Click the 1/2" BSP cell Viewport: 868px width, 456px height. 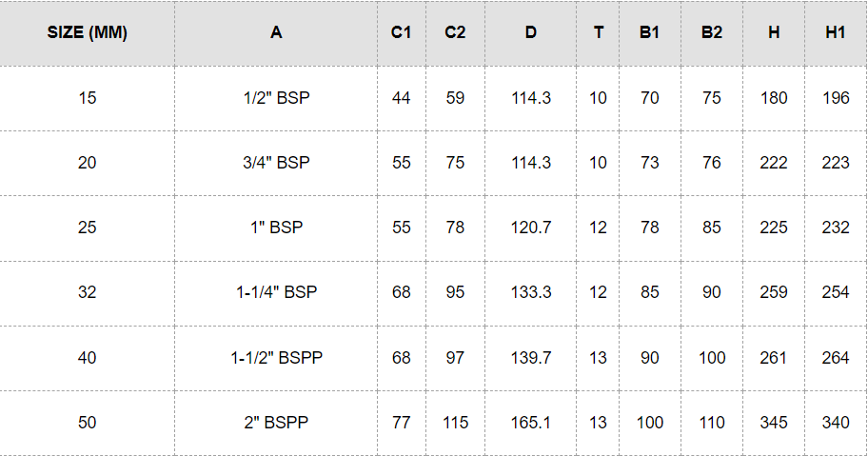coord(277,98)
